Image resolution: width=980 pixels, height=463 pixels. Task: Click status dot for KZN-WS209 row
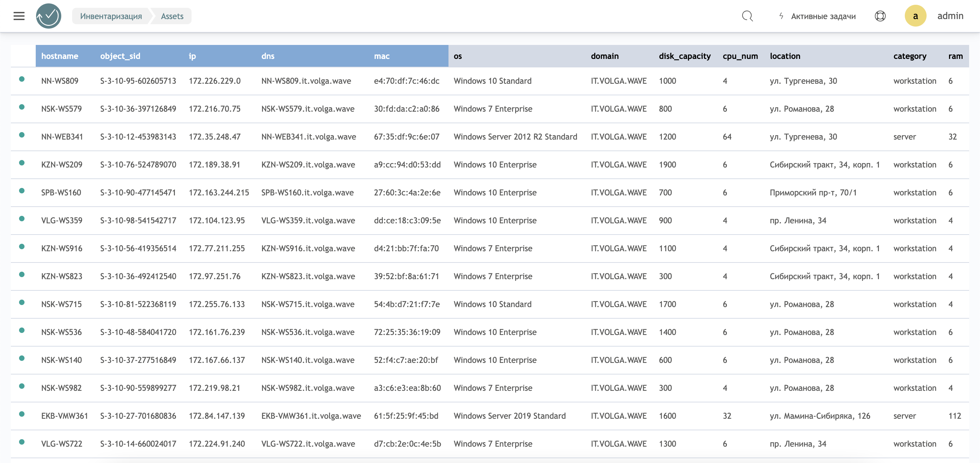point(22,163)
